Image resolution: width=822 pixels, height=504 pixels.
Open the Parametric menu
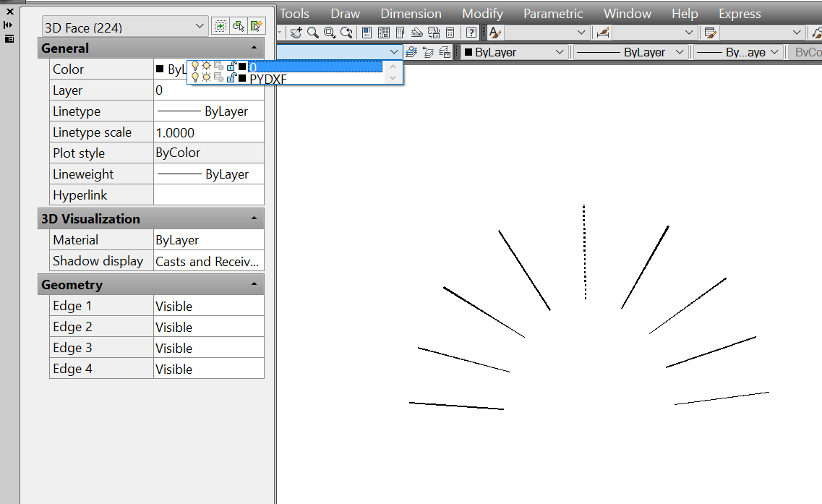pos(552,13)
